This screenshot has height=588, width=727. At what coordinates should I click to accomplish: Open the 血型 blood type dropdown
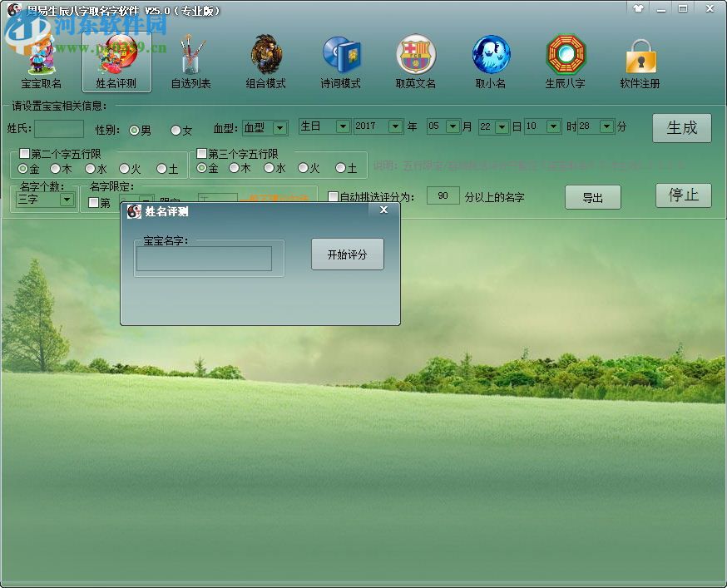click(279, 128)
